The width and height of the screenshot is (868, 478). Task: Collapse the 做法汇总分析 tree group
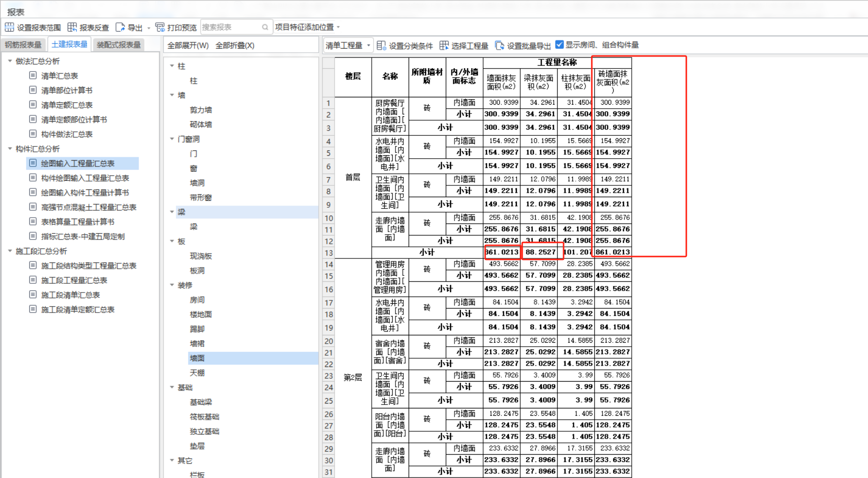[x=10, y=61]
